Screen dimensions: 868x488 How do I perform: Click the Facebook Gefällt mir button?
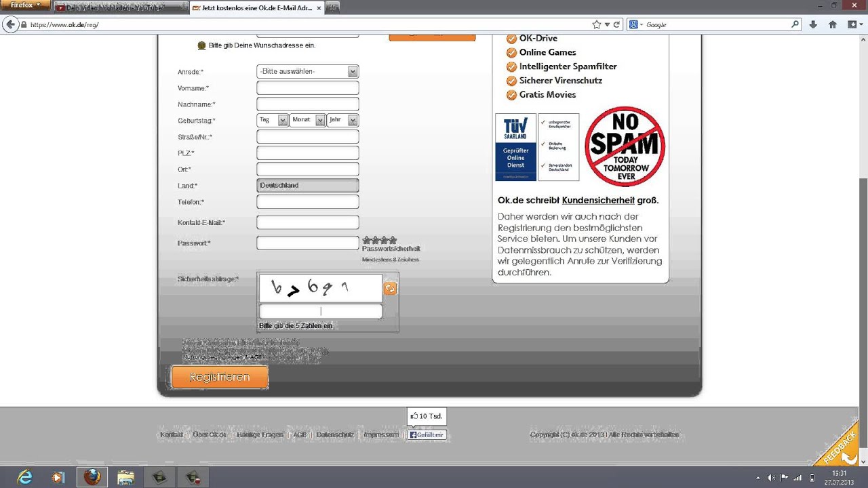427,434
